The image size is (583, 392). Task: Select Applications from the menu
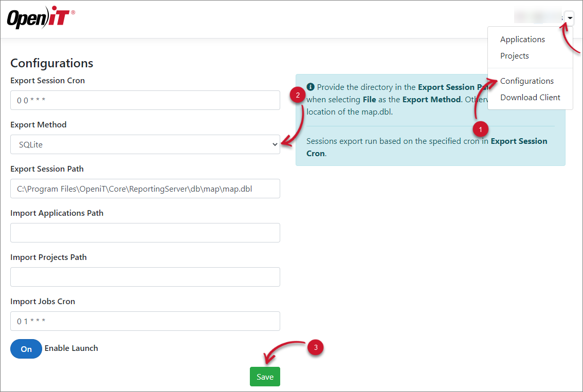click(522, 39)
